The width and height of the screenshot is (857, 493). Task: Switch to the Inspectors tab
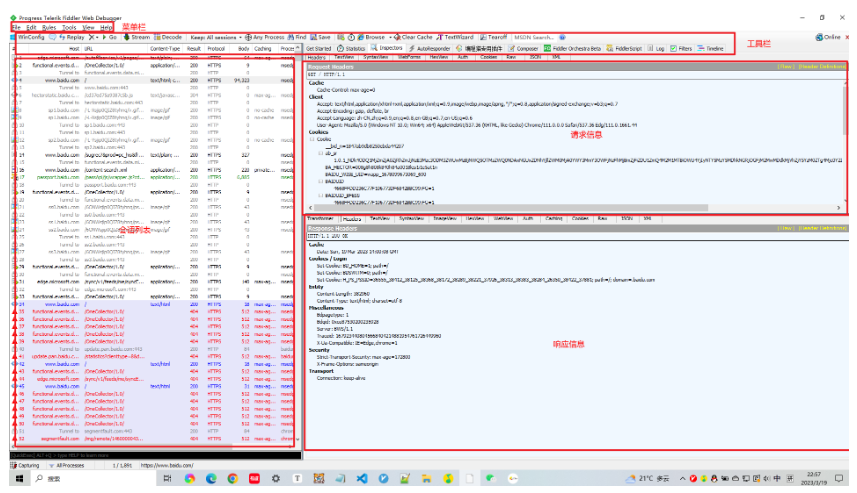[x=387, y=48]
